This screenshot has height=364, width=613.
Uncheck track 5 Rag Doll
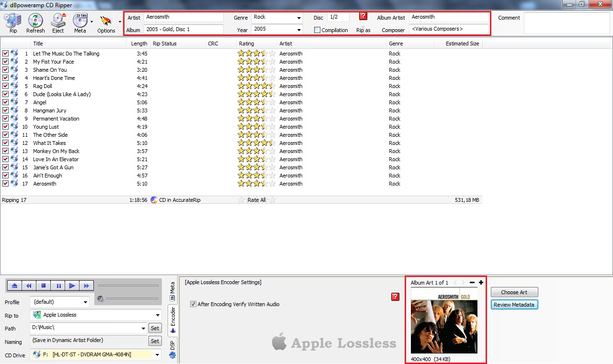[x=5, y=86]
